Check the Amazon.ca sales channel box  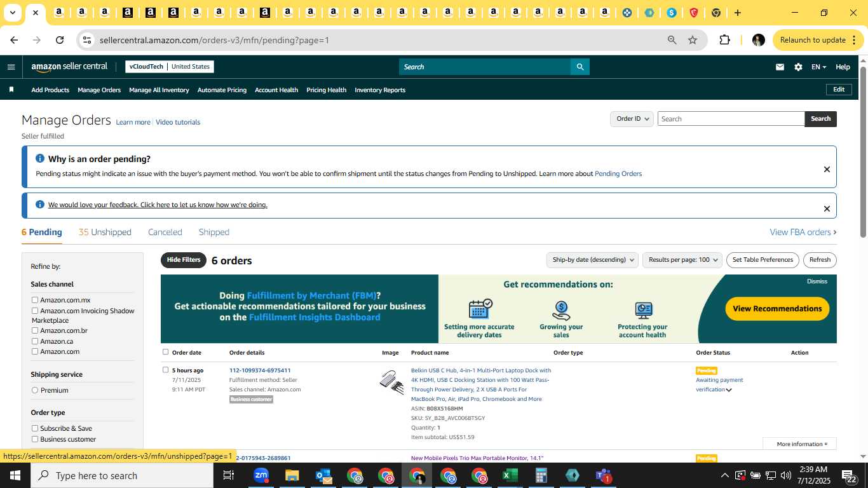point(35,341)
